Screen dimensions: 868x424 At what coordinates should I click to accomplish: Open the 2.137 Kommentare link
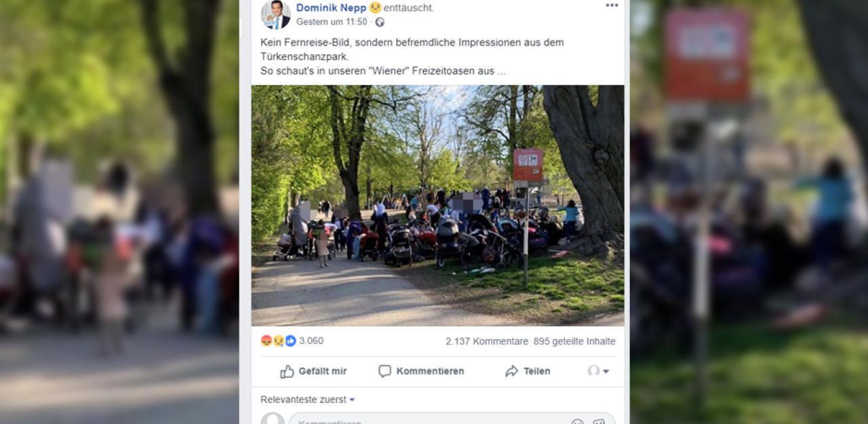point(487,341)
